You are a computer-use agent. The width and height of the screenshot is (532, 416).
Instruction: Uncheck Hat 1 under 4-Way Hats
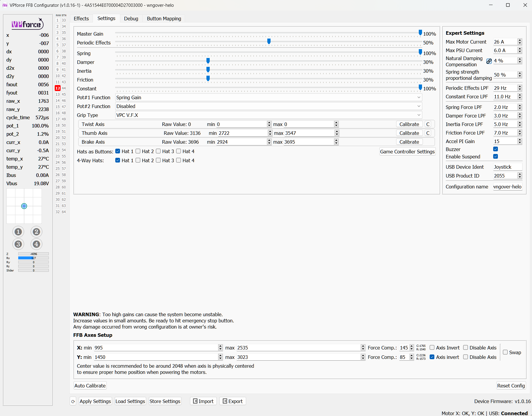(x=118, y=160)
